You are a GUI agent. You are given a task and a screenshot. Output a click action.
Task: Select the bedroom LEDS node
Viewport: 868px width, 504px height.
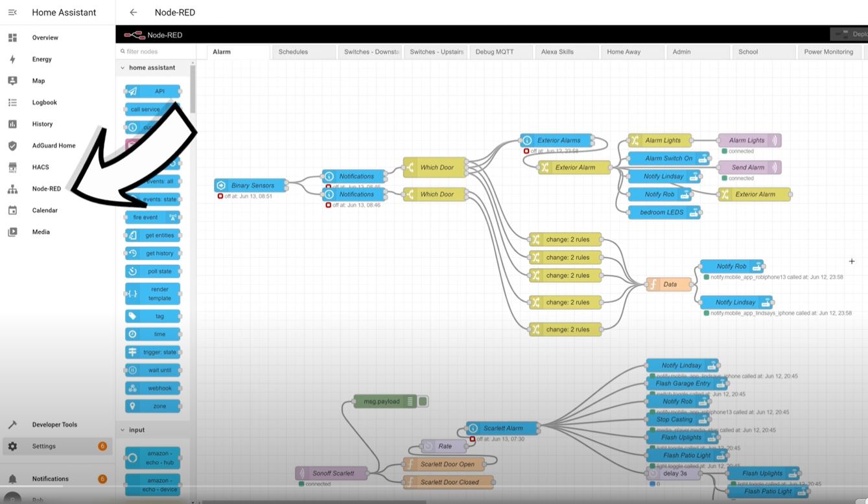[x=664, y=212]
